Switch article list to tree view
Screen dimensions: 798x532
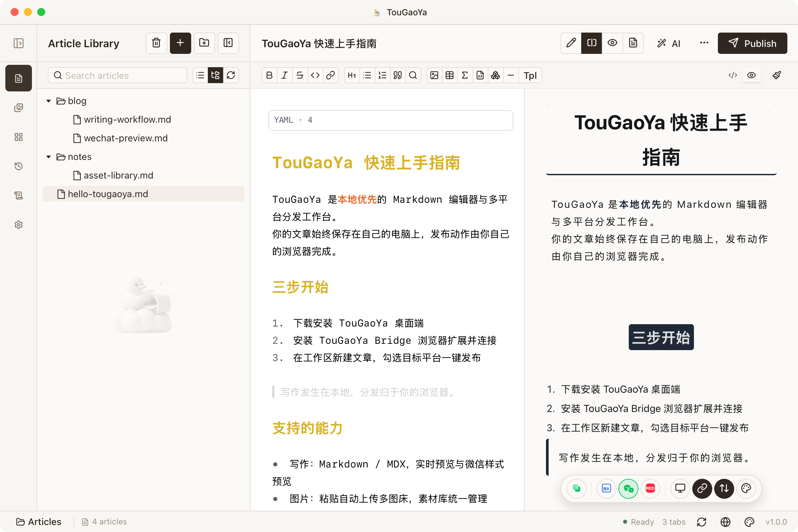pyautogui.click(x=215, y=75)
